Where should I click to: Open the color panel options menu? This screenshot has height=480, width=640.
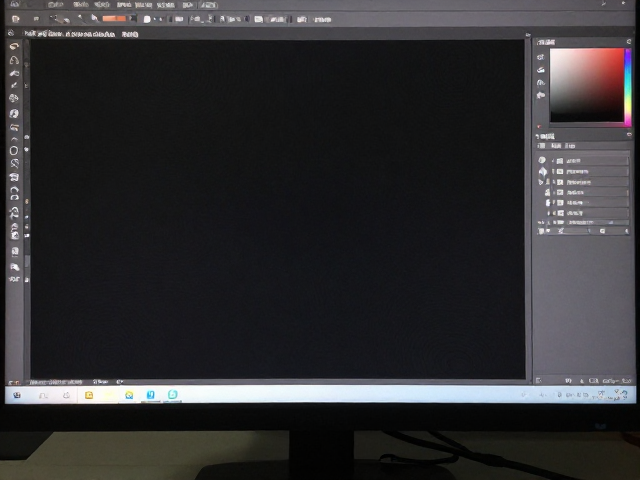629,42
